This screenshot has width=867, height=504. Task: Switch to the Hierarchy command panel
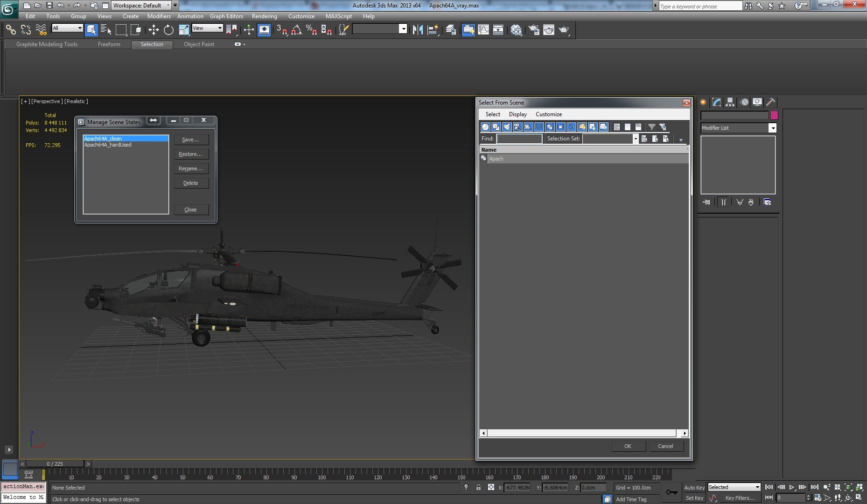coord(730,102)
